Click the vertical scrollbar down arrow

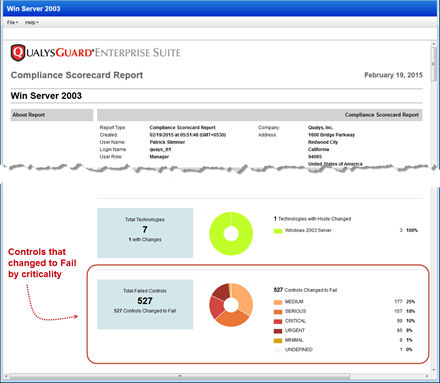[x=434, y=370]
